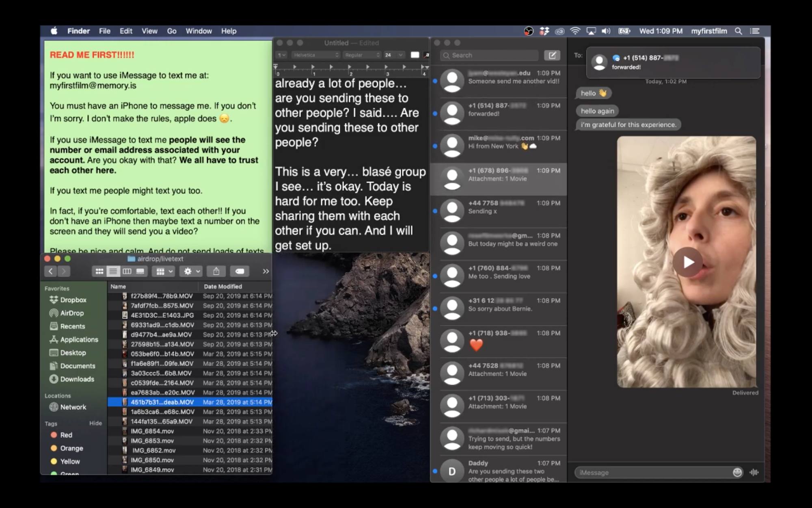The width and height of the screenshot is (812, 508).
Task: Open 'Someone send me another vid!!' conversation
Action: (x=499, y=81)
